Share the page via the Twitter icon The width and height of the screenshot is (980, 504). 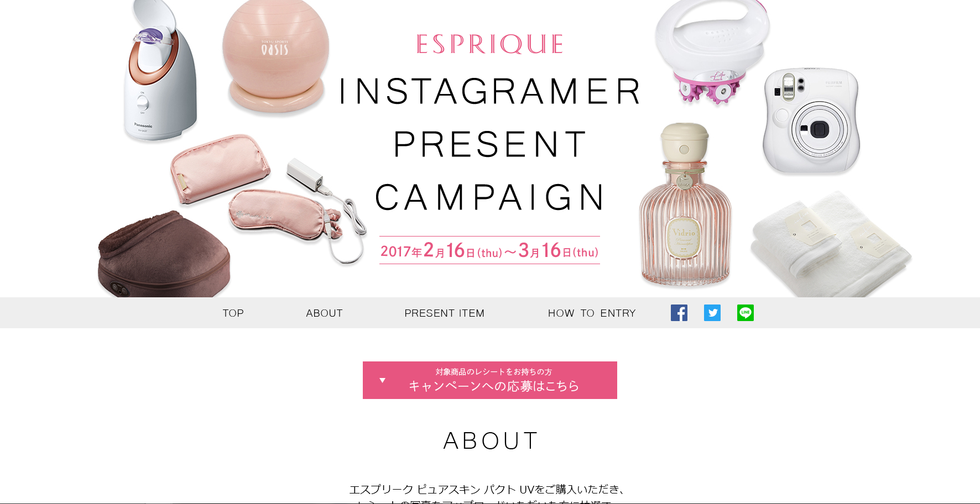[712, 313]
